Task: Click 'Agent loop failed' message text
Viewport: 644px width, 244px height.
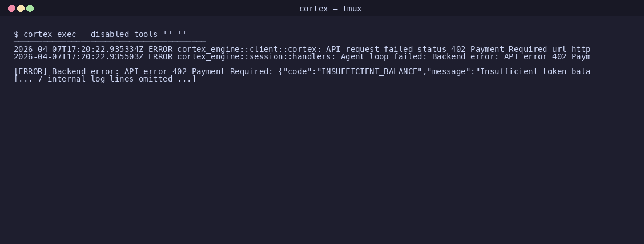Action: tap(381, 56)
